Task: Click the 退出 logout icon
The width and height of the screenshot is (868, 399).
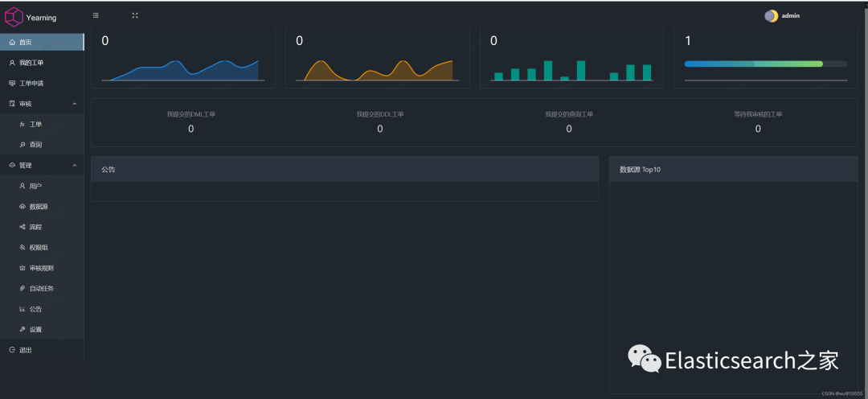Action: (x=12, y=350)
